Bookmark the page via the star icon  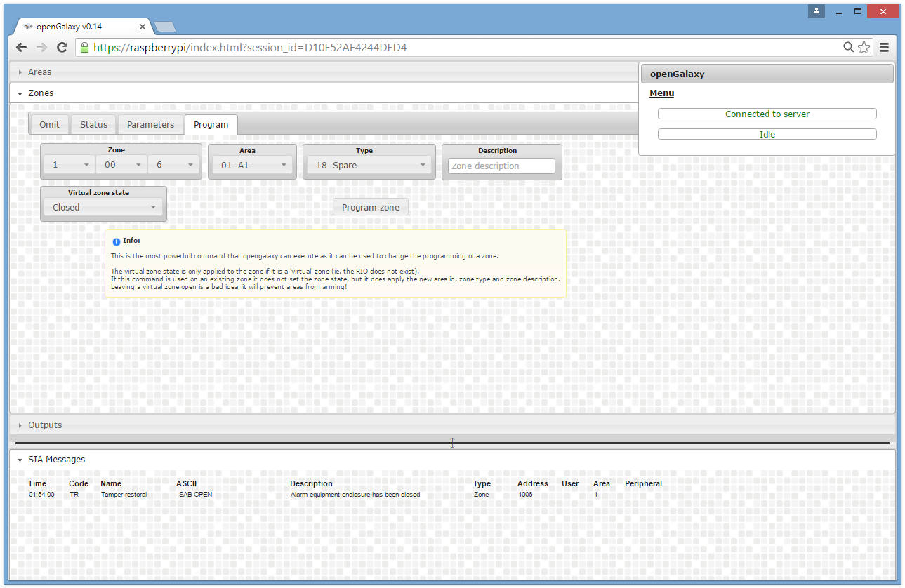click(x=864, y=47)
